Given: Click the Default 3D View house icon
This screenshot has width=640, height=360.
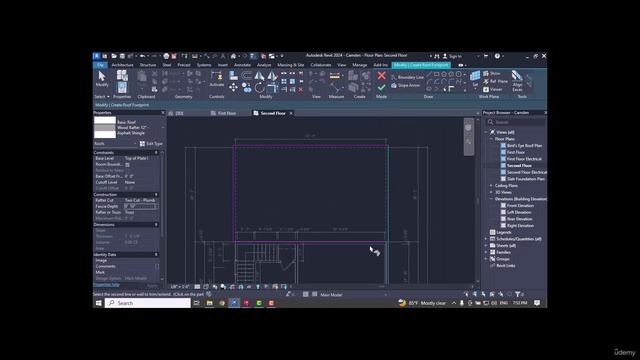Looking at the screenshot, I should (x=233, y=56).
